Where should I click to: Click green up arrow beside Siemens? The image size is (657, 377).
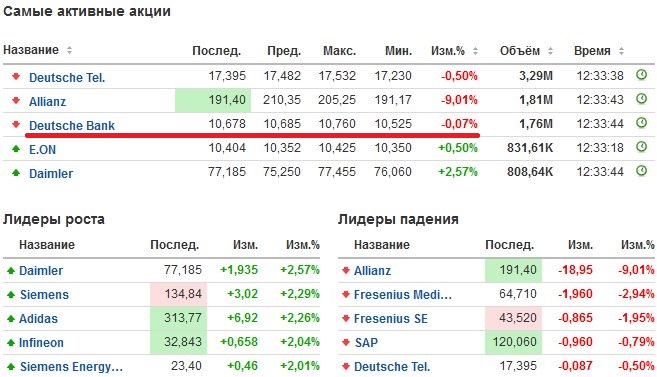coord(11,294)
